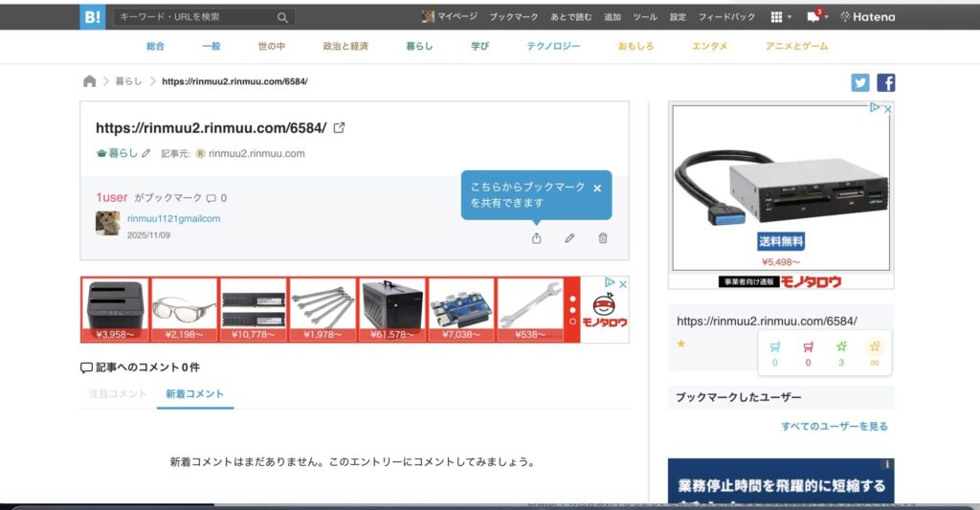This screenshot has width=980, height=510.
Task: Click the keyword/URL search field
Action: (x=193, y=17)
